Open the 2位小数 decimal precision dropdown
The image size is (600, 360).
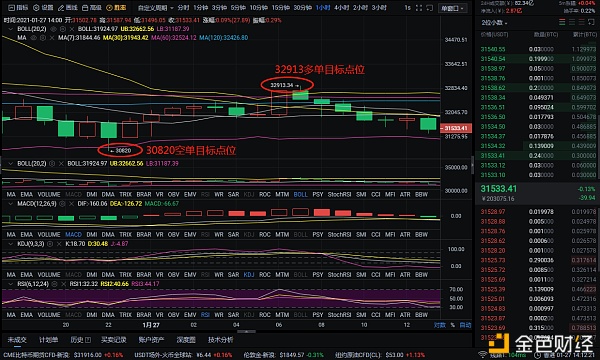494,23
